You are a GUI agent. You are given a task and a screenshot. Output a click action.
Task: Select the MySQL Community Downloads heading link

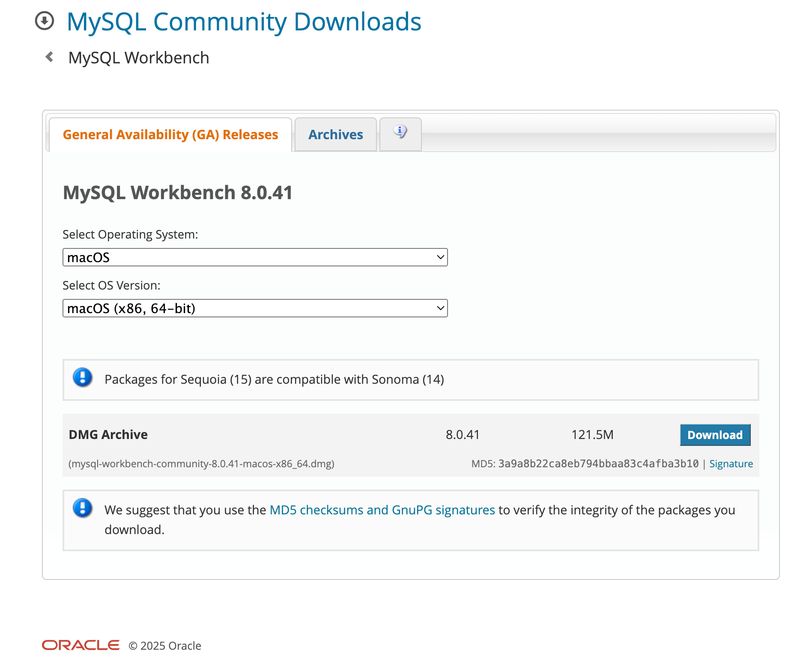(x=244, y=22)
